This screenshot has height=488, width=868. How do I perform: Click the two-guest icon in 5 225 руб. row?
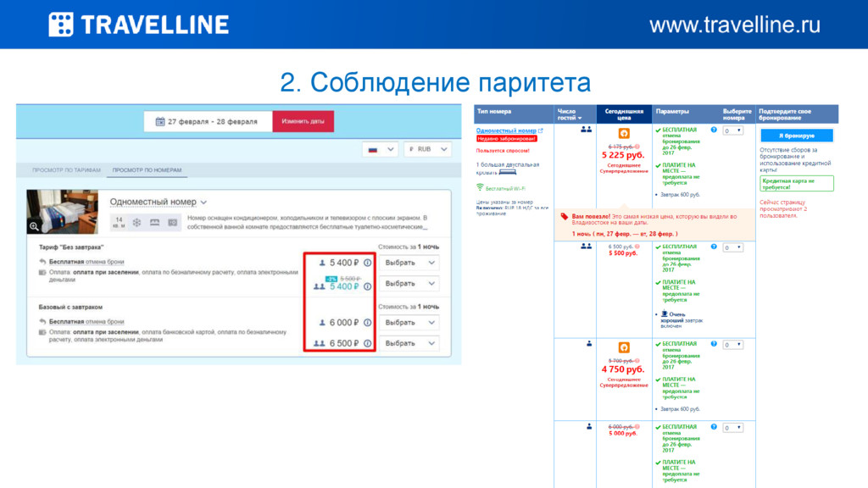click(x=587, y=130)
